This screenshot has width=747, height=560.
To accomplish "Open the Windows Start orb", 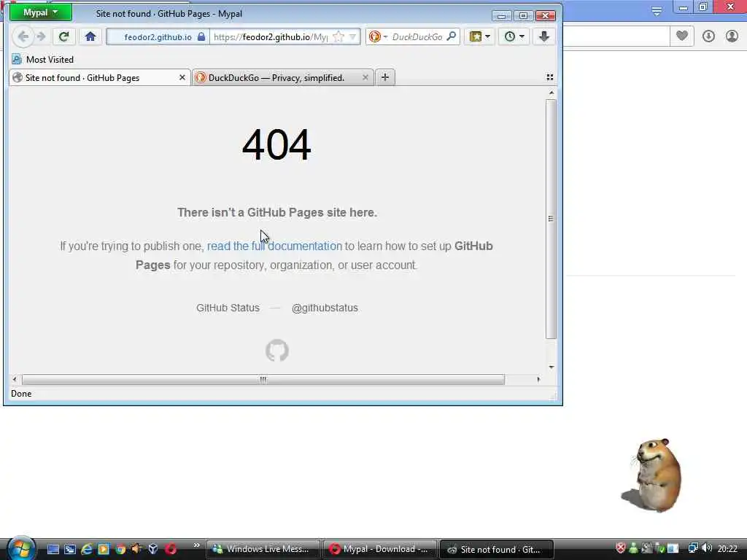I will 20,548.
